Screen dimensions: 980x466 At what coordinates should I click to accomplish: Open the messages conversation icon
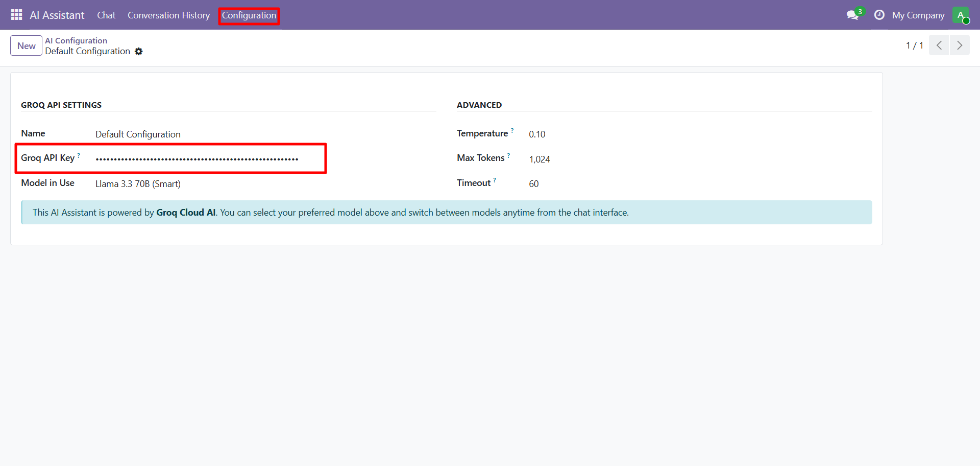click(852, 15)
